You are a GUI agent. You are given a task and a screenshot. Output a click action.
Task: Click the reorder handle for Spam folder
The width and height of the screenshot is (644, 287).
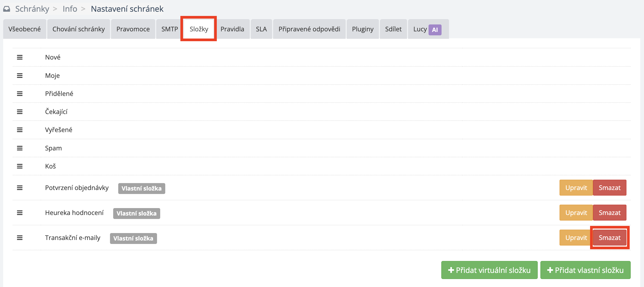(20, 148)
